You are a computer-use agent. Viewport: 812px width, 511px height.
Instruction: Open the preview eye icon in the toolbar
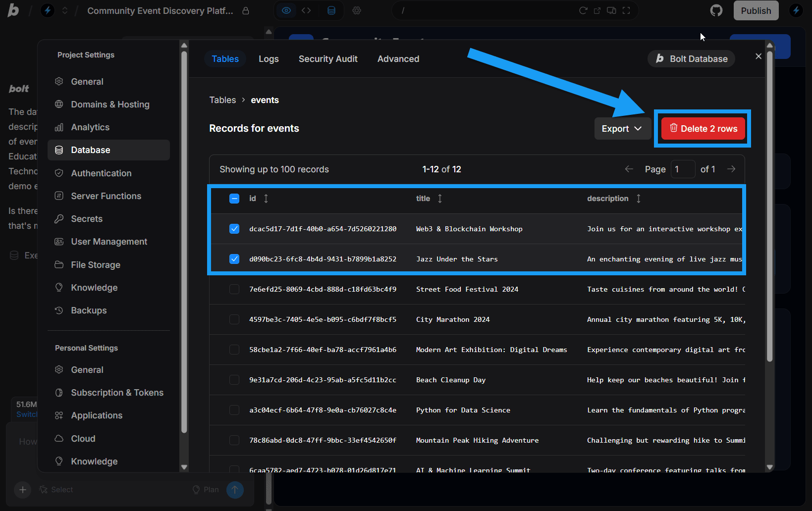[286, 10]
